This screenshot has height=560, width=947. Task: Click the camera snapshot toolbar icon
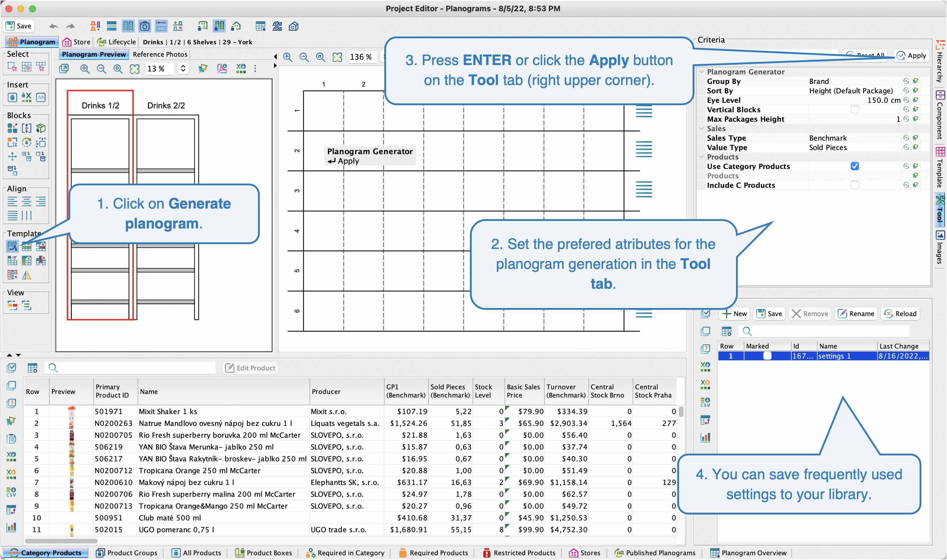(x=144, y=26)
